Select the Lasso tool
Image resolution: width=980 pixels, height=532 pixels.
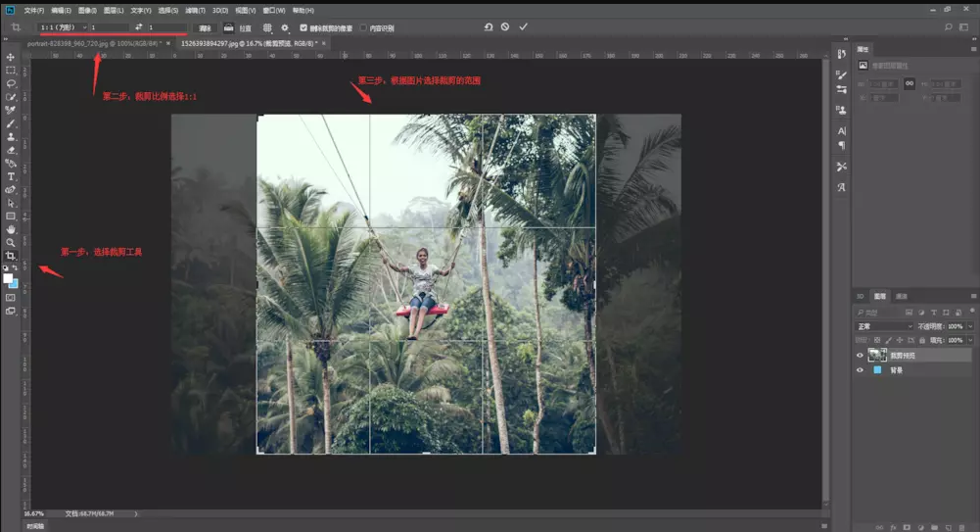coord(11,84)
